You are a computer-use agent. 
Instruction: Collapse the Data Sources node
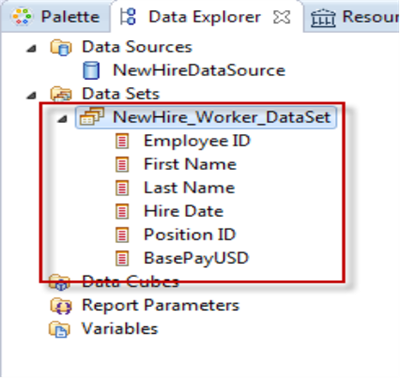pyautogui.click(x=32, y=49)
